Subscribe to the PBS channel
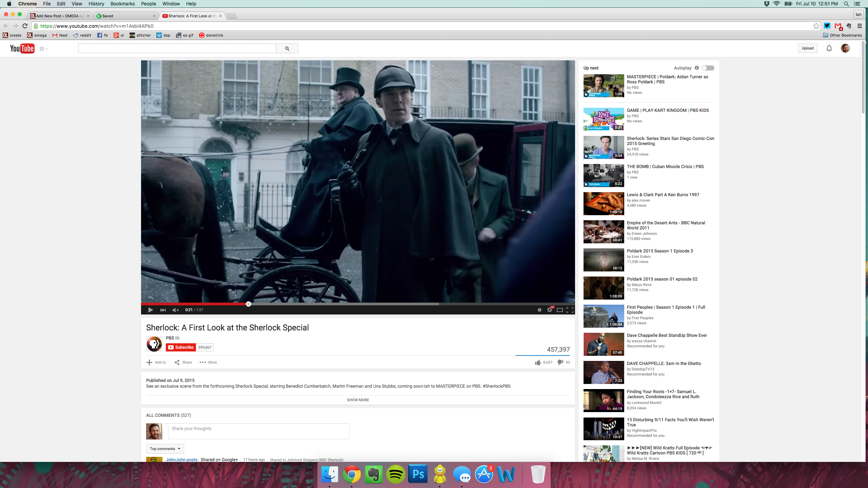Image resolution: width=868 pixels, height=488 pixels. pyautogui.click(x=181, y=347)
